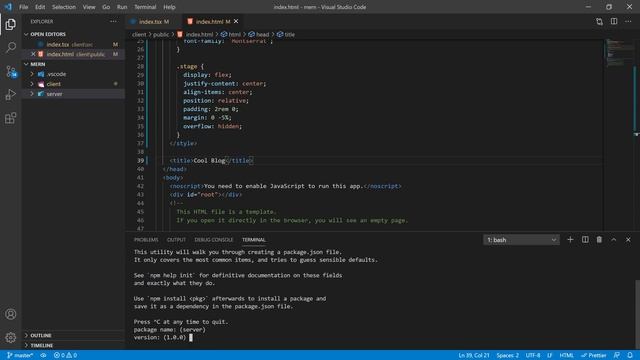
Task: Open the File menu
Action: 24,7
